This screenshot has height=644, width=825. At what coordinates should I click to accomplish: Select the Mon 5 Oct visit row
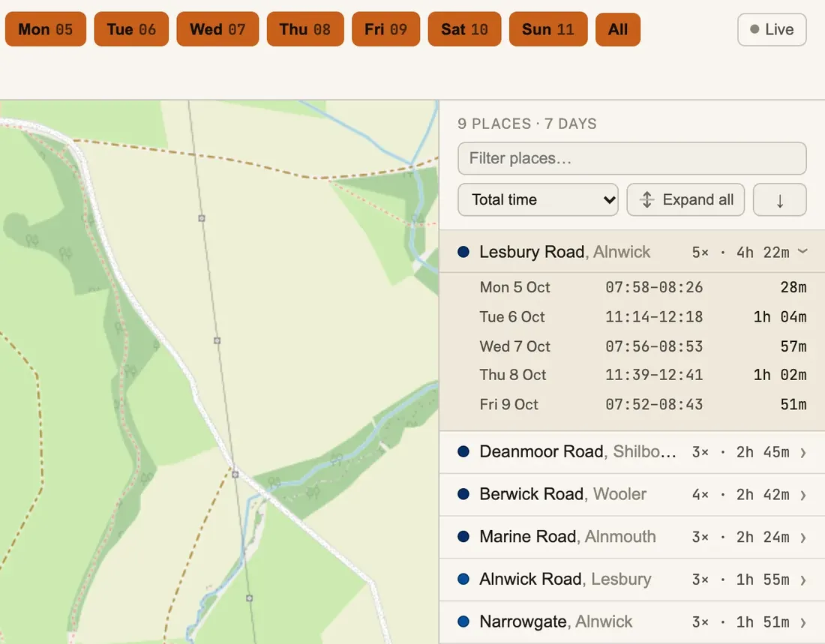(x=643, y=287)
